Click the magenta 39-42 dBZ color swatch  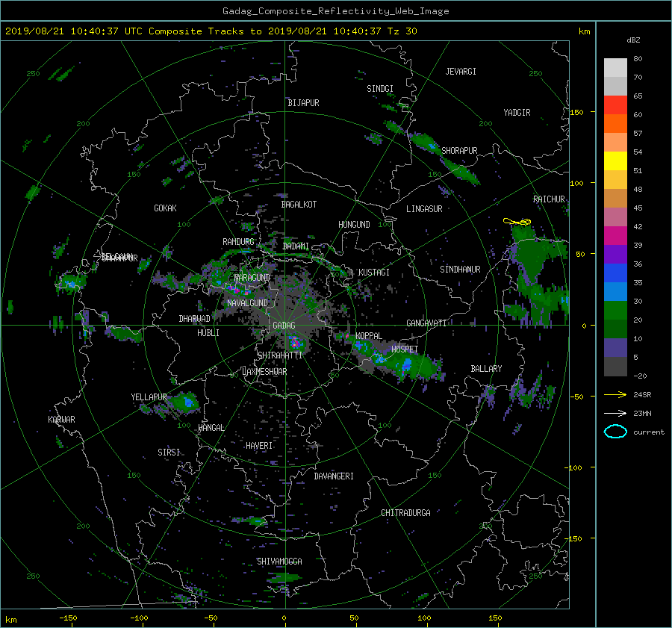615,235
